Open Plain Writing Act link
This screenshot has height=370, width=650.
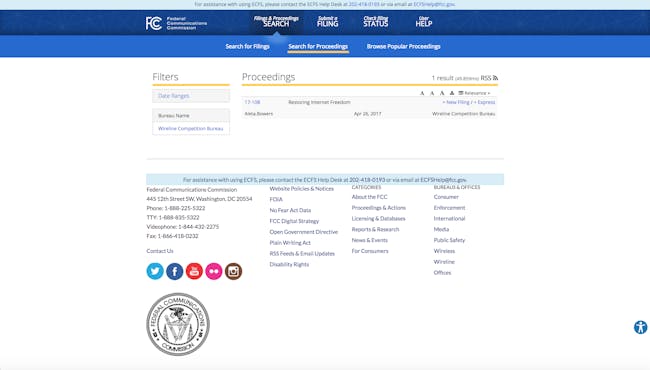pyautogui.click(x=290, y=242)
